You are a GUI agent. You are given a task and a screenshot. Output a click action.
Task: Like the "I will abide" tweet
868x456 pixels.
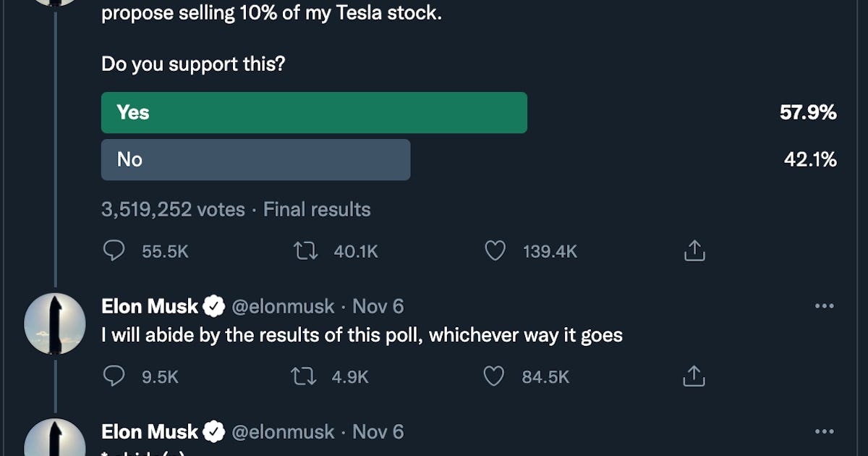[494, 376]
